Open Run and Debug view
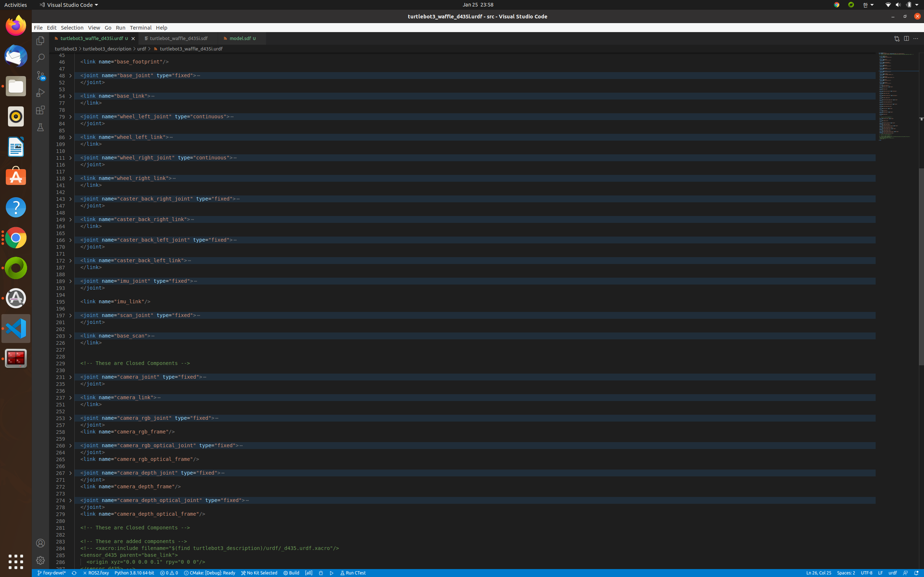Viewport: 924px width, 577px height. pos(40,93)
